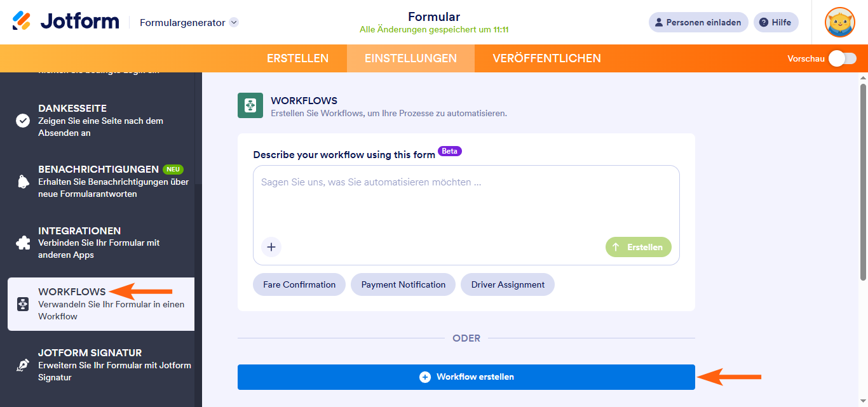Image resolution: width=868 pixels, height=407 pixels.
Task: Click the green Workflows panel header icon
Action: coord(250,105)
